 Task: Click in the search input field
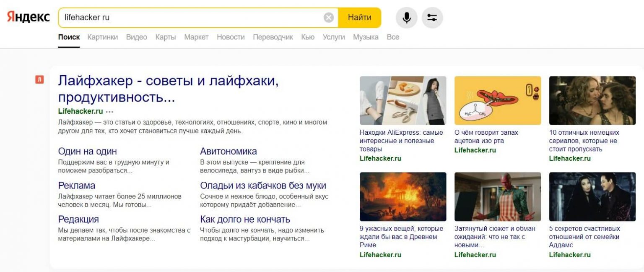(189, 18)
